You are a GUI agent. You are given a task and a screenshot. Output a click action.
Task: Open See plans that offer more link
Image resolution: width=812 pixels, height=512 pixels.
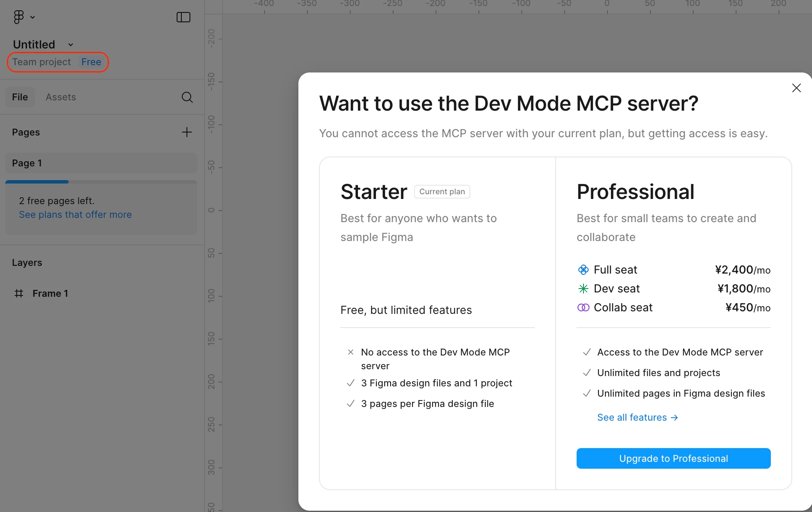point(75,214)
